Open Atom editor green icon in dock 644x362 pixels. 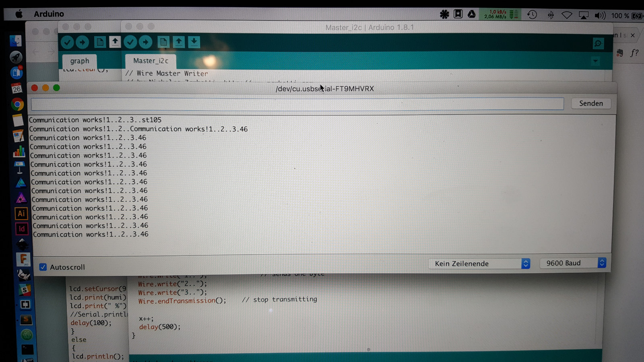[x=27, y=334]
